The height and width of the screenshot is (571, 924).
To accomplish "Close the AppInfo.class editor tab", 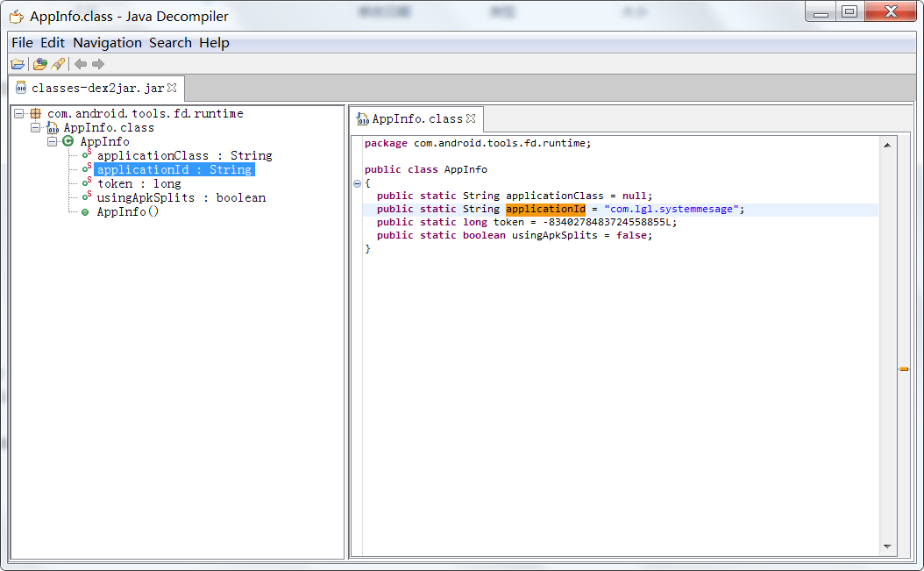I will coord(471,118).
